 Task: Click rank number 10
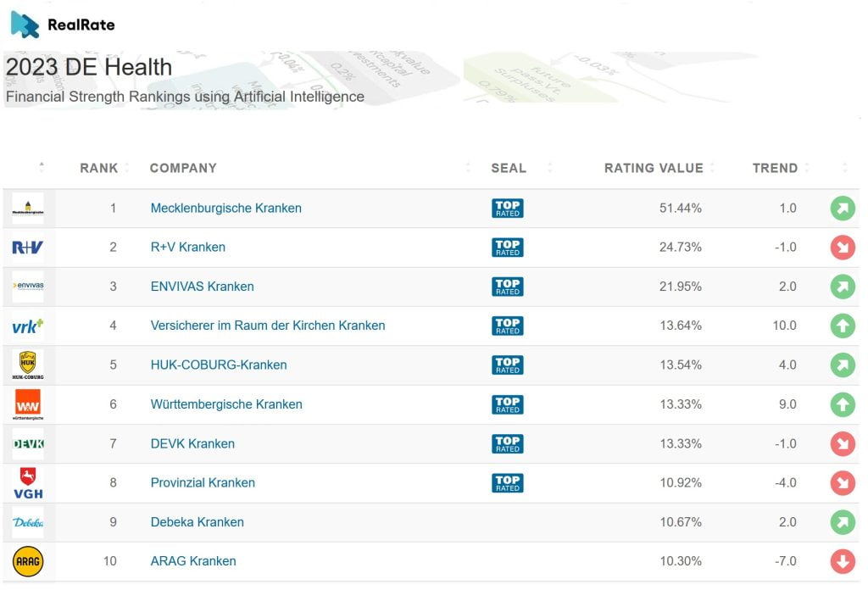[x=109, y=561]
